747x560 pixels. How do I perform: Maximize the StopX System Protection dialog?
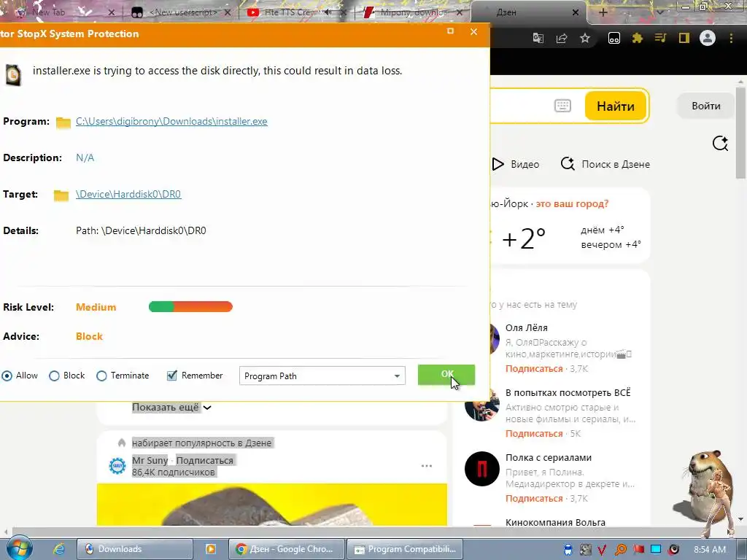(450, 31)
